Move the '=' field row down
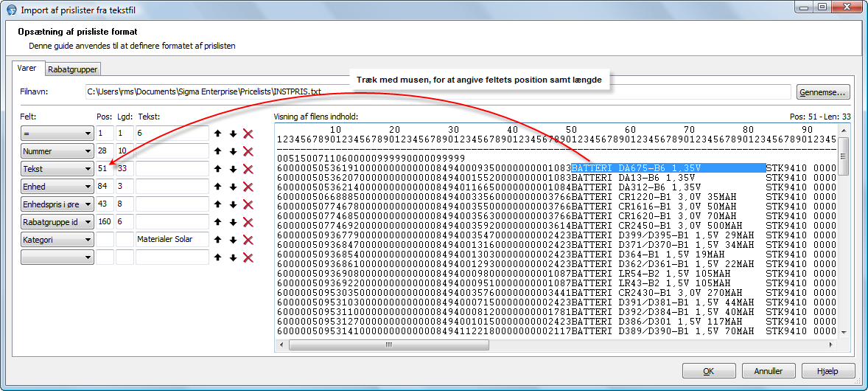 [233, 134]
